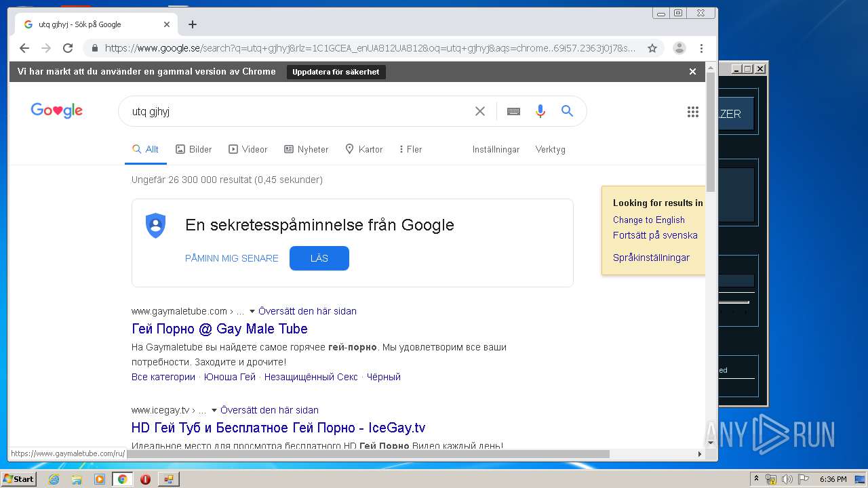This screenshot has height=488, width=868.
Task: Switch to the Nyheter tab
Action: 306,149
